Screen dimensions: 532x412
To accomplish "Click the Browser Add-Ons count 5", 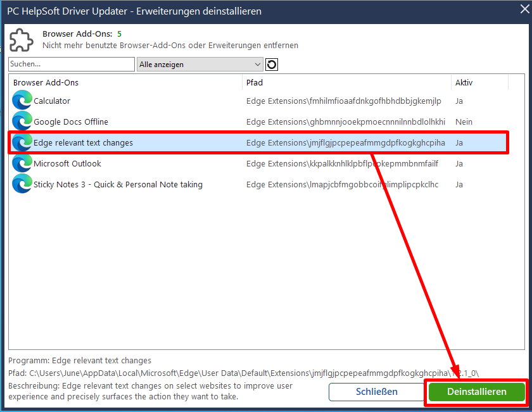I will [x=119, y=34].
